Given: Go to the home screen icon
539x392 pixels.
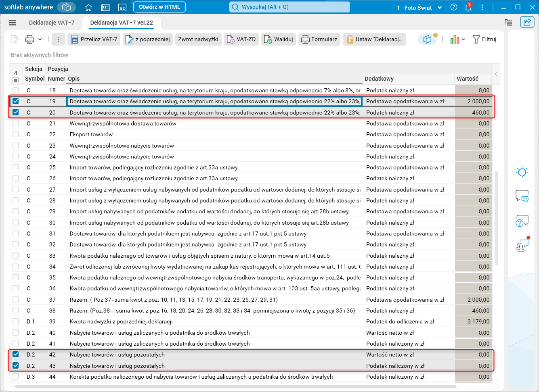Looking at the screenshot, I should point(89,7).
